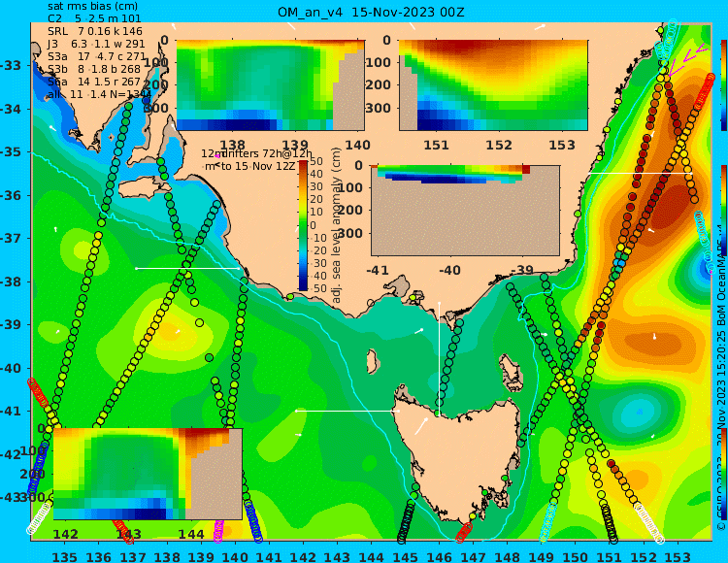
Task: Click the '-33' latitude axis label
Action: coord(12,65)
